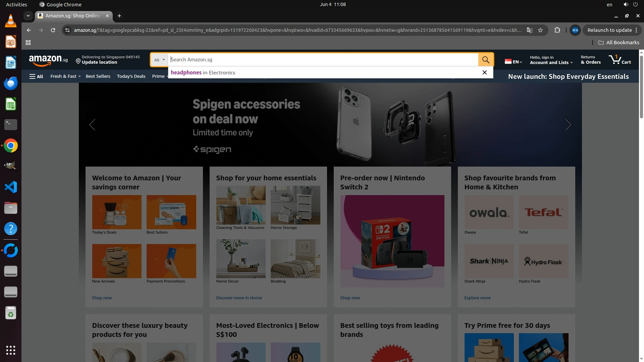Dismiss the headphones search suggestion
Image resolution: width=644 pixels, height=362 pixels.
(484, 72)
